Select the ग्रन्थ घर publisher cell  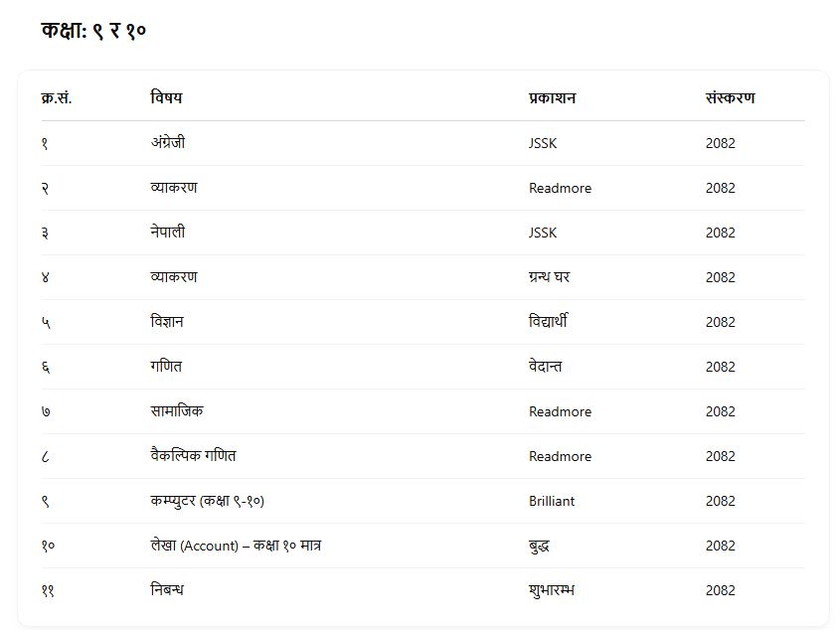[549, 277]
